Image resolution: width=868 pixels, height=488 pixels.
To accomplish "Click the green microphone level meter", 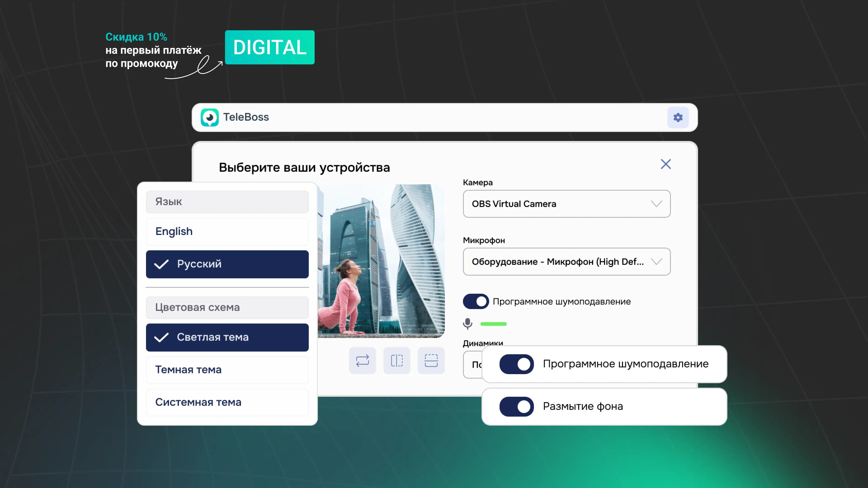I will point(493,324).
